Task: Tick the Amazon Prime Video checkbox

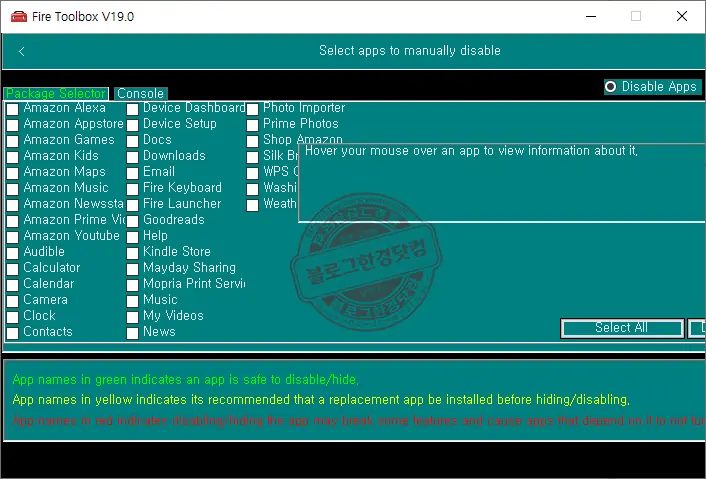Action: (13, 221)
